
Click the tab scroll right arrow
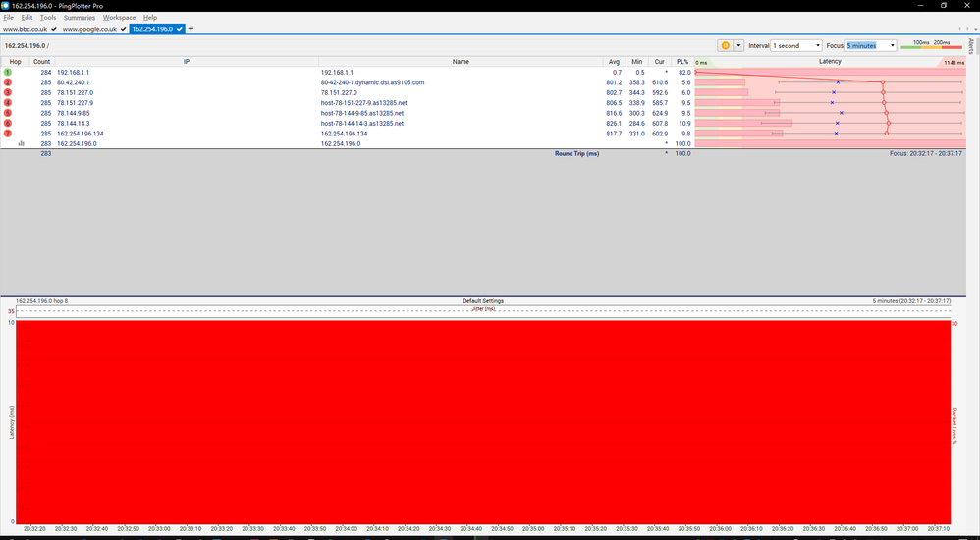(x=967, y=29)
